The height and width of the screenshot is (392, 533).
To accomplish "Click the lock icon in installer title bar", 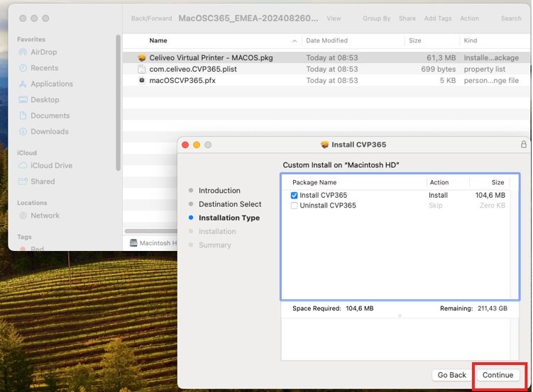I will (524, 144).
